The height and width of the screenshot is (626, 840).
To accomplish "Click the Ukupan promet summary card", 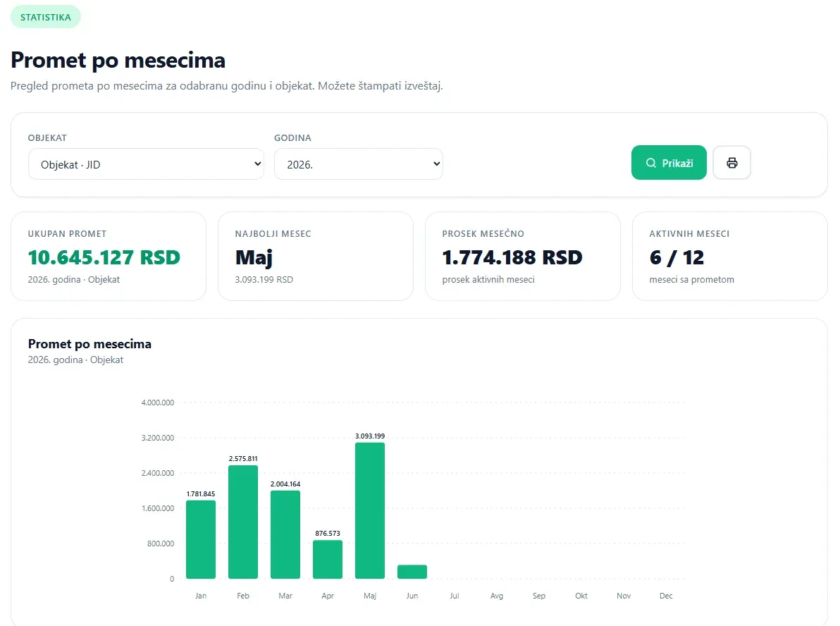I will [109, 256].
